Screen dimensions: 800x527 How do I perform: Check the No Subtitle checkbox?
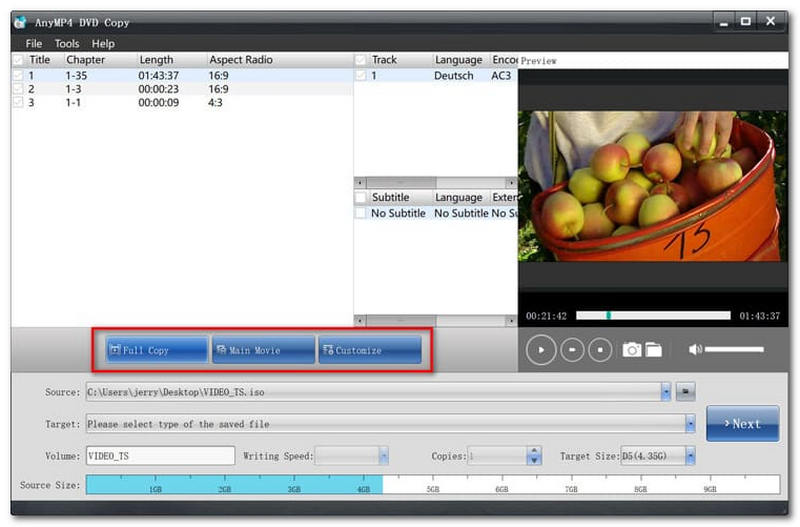(361, 213)
